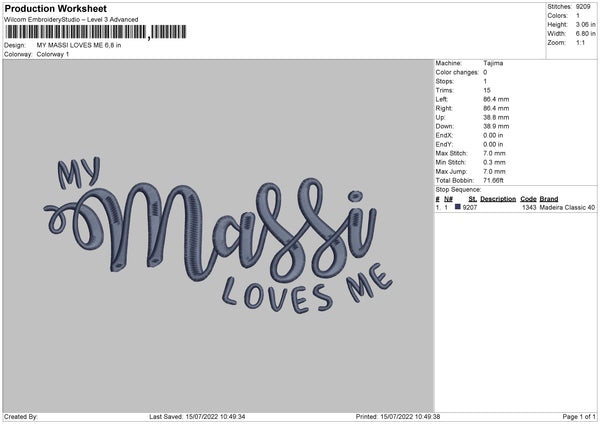
Task: Click the navy thread color swatch
Action: click(x=457, y=207)
